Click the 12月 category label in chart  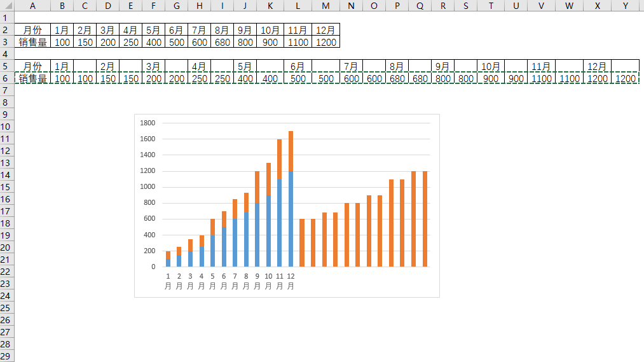(291, 281)
